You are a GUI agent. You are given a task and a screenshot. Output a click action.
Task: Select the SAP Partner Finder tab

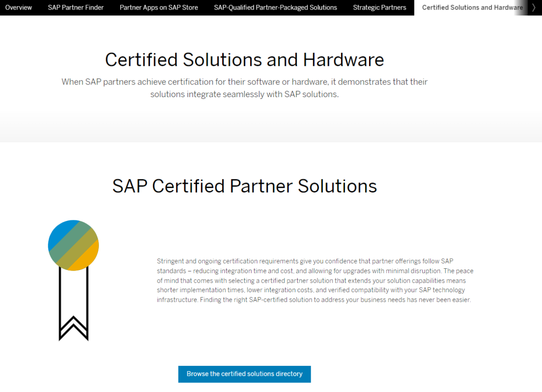point(75,7)
